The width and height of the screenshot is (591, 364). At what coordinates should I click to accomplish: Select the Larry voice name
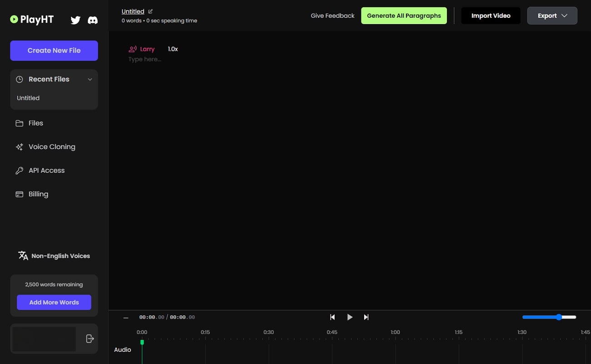pos(147,49)
